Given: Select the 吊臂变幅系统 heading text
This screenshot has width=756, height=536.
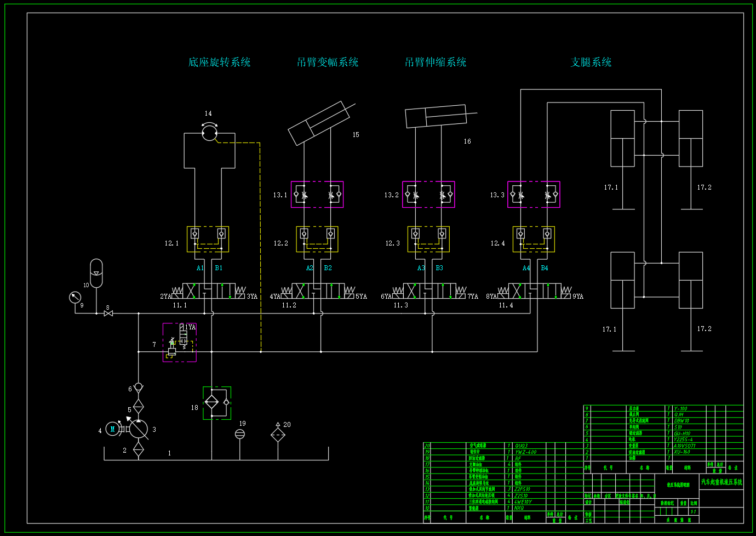Looking at the screenshot, I should [x=328, y=62].
